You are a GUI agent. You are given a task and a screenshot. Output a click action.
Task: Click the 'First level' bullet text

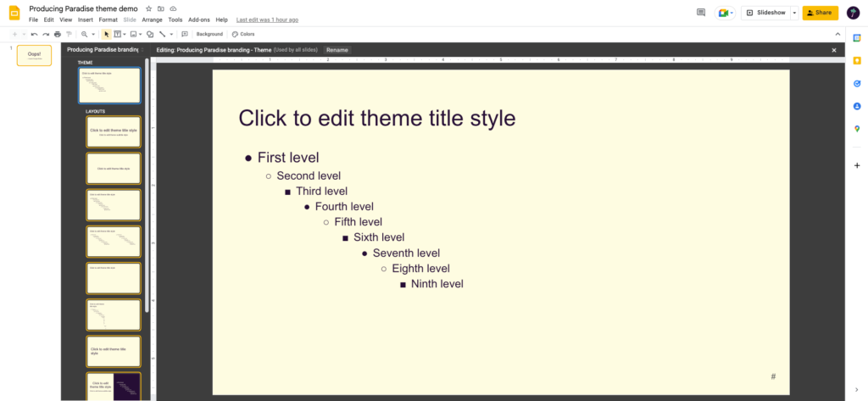tap(288, 158)
